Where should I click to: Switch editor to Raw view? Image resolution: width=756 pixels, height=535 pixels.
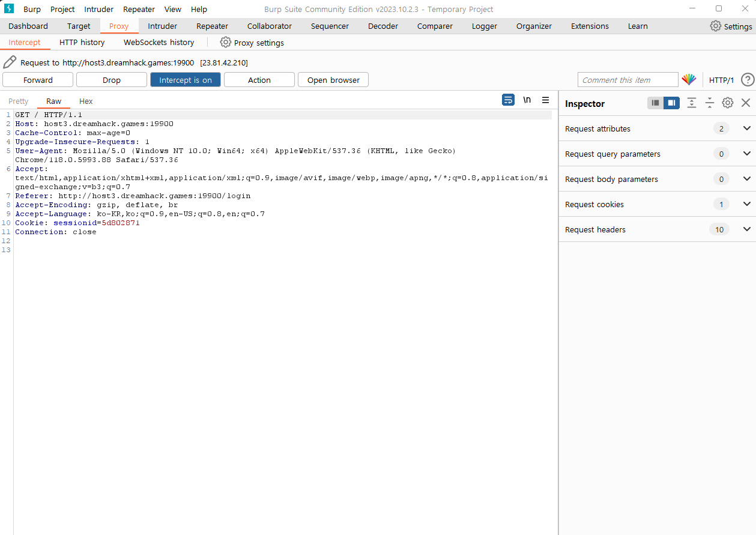(x=53, y=101)
